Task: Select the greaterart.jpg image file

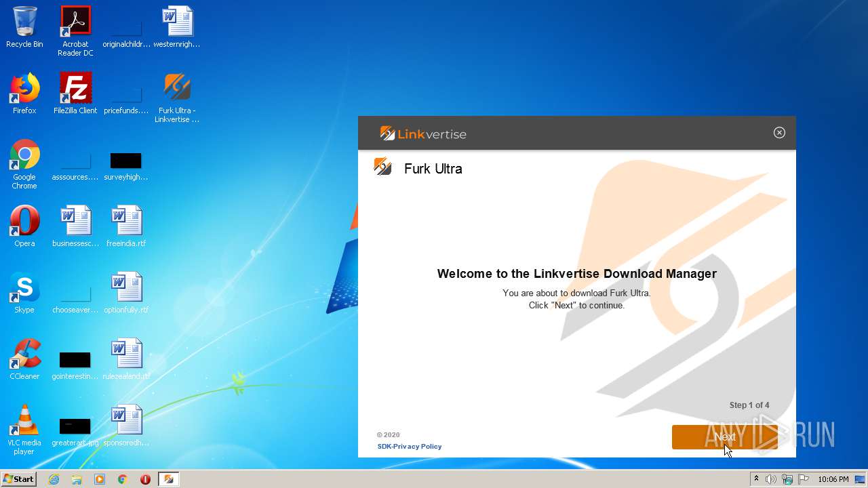Action: tap(75, 432)
